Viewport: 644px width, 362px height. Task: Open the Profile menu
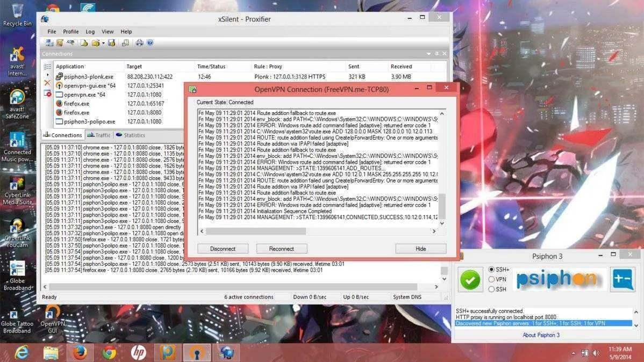click(x=70, y=32)
